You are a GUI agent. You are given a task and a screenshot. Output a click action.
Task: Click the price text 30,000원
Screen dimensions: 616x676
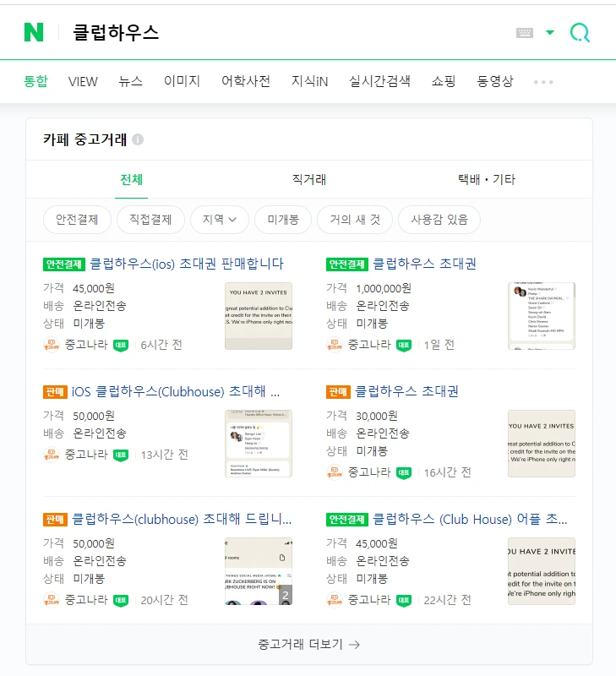point(376,416)
